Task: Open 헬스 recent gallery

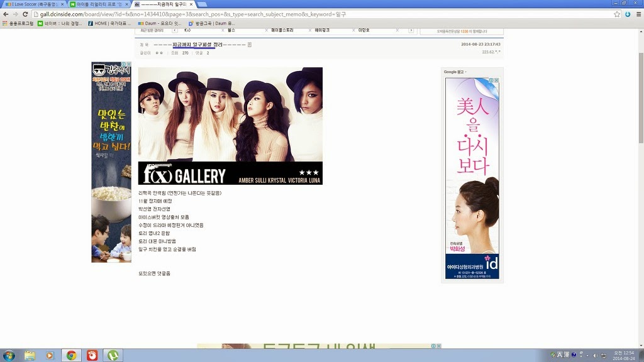Action: pos(231,30)
